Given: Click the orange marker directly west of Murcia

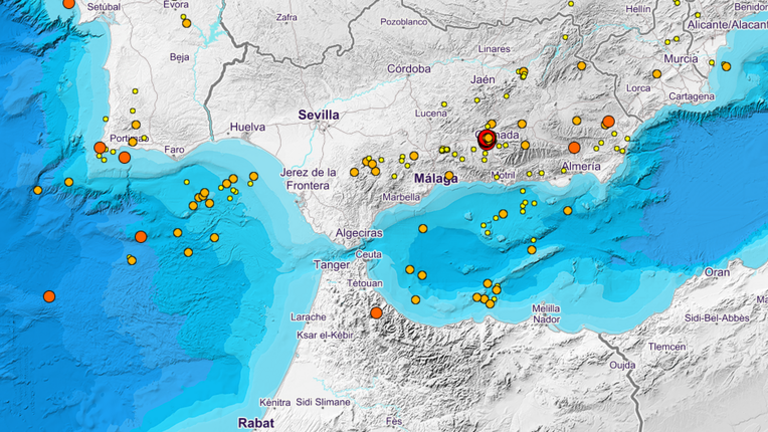Looking at the screenshot, I should (657, 73).
